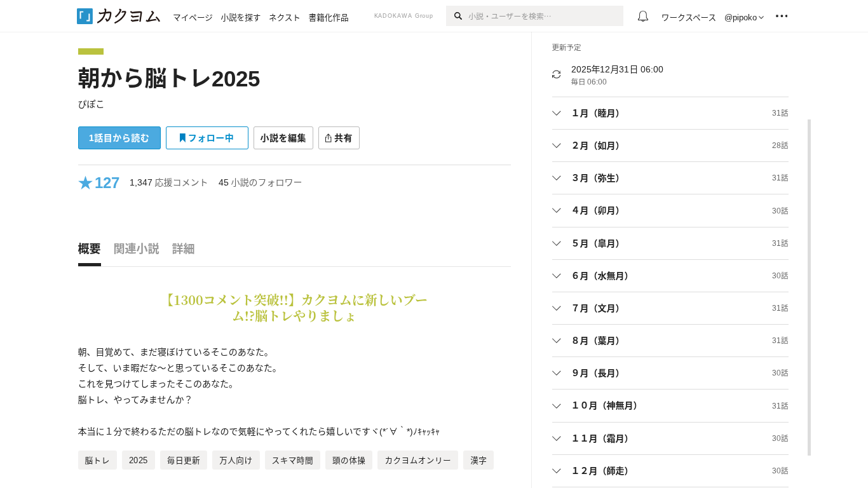Focus the novel and user search field
This screenshot has width=868, height=488.
pos(540,16)
